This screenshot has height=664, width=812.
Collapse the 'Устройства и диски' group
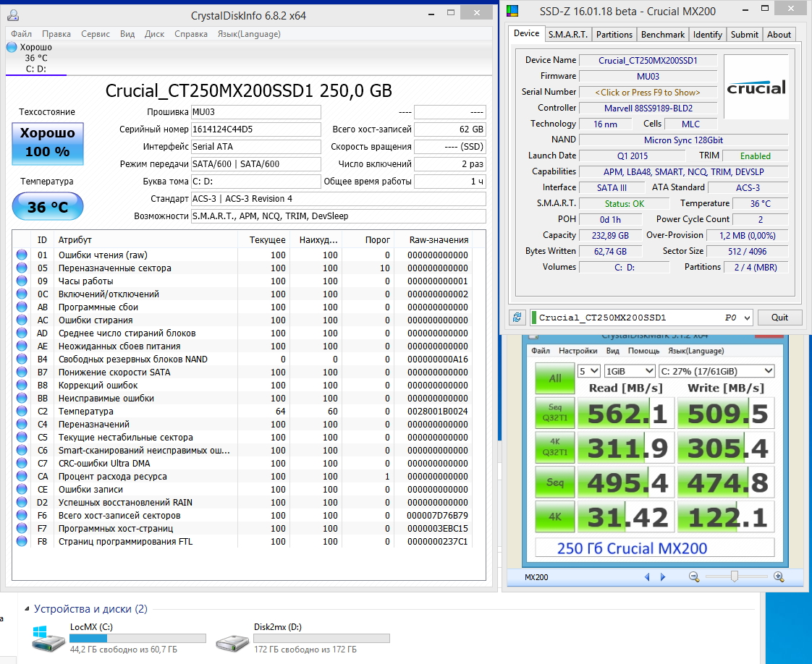click(x=27, y=608)
